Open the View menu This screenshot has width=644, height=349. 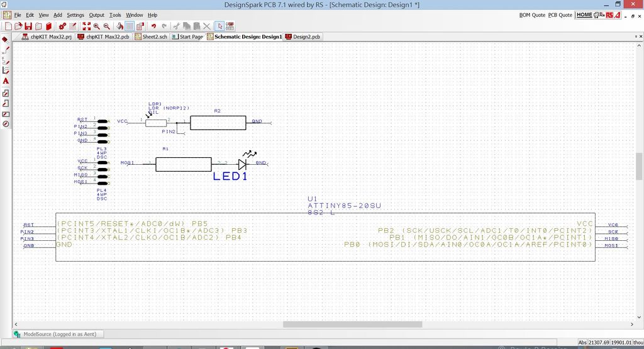pyautogui.click(x=43, y=15)
